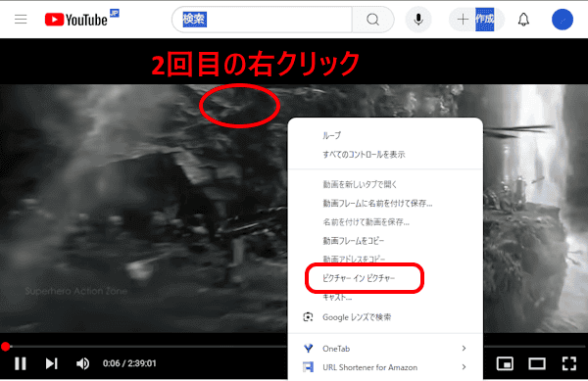Select 動画フレームをコピー

tap(385, 241)
